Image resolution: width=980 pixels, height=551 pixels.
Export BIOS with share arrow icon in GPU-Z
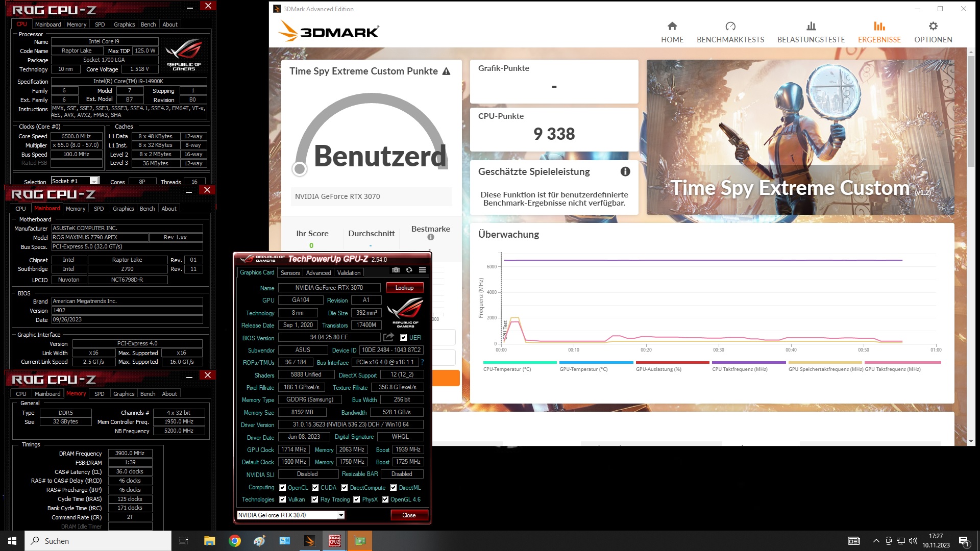pos(389,337)
